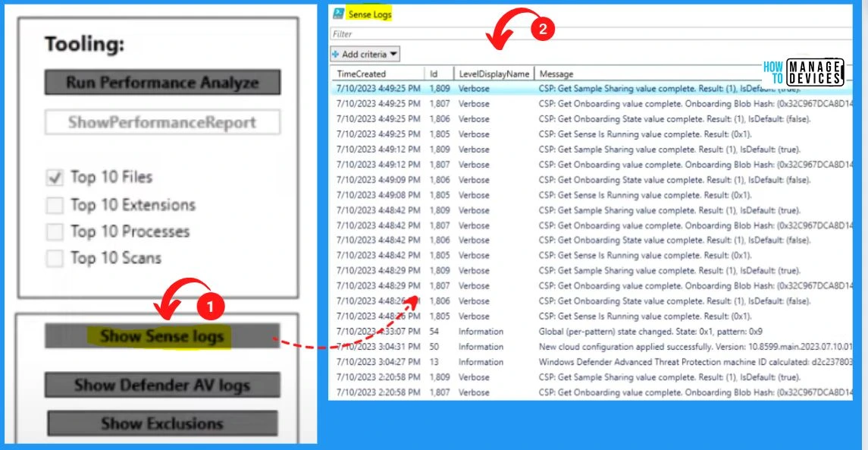Click the 7/10/2023 3:04:31 PM time cell

pos(378,347)
